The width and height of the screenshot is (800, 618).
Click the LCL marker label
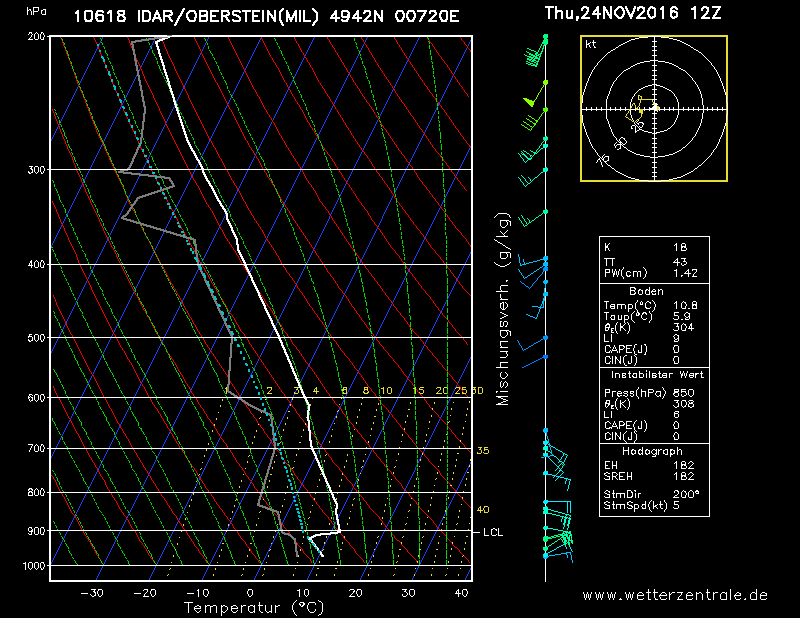[493, 532]
